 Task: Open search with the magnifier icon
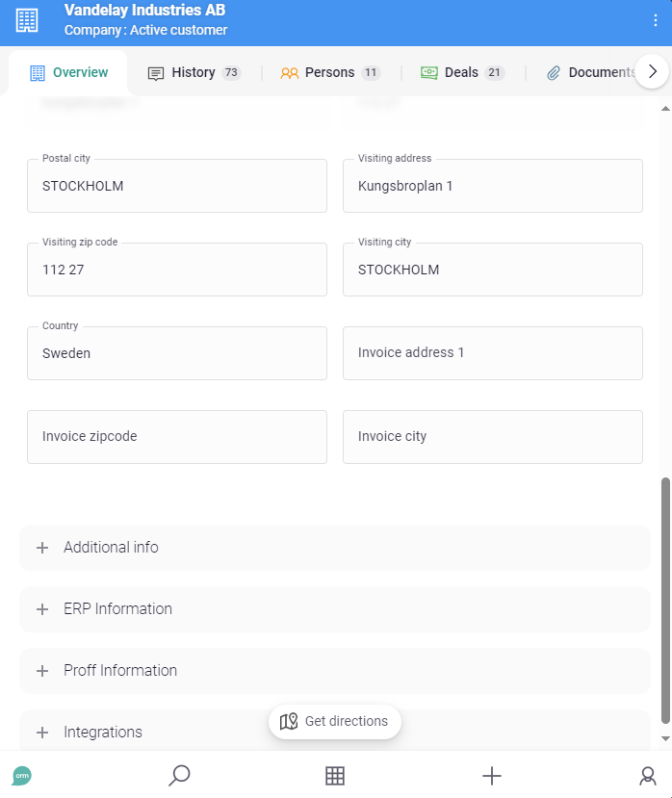(179, 775)
